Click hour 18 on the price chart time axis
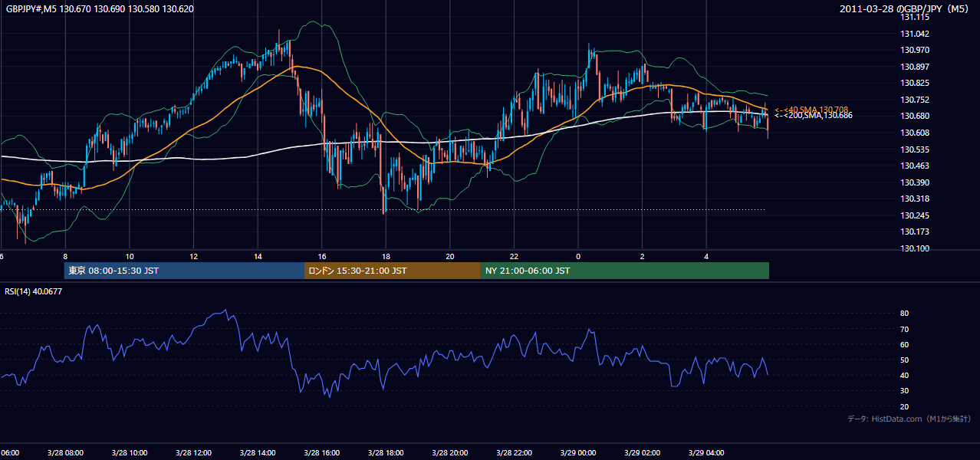Screen dimensions: 980x460 [x=386, y=257]
